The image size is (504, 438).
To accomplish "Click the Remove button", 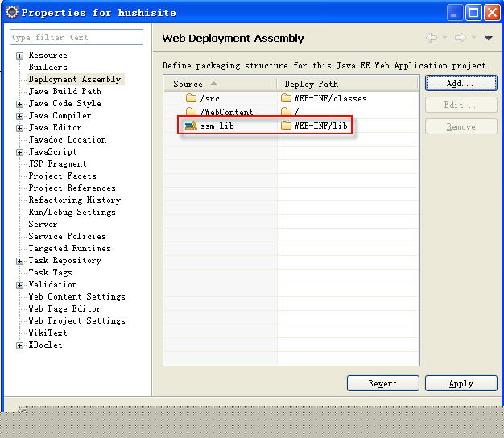I will (x=461, y=127).
